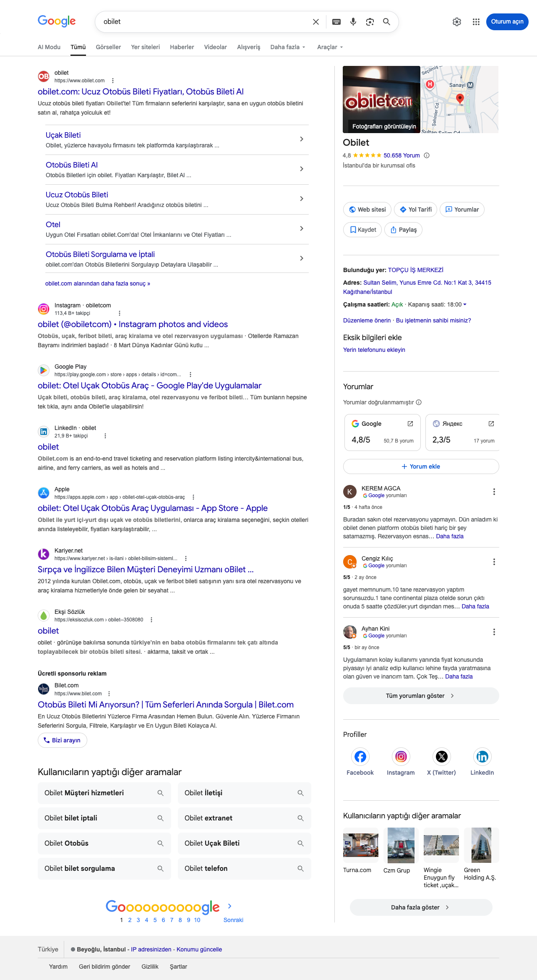Open Google apps grid icon

(x=476, y=22)
